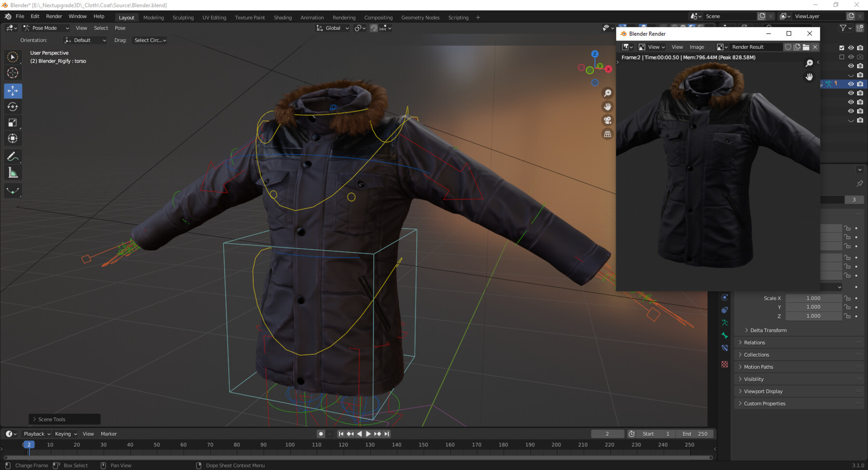Click the camera view icon in viewport gizmos

click(x=608, y=121)
